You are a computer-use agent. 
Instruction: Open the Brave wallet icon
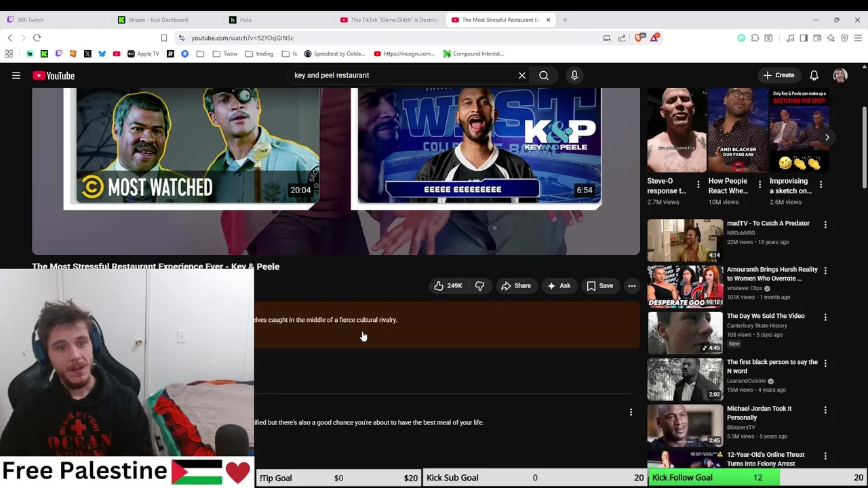click(817, 38)
